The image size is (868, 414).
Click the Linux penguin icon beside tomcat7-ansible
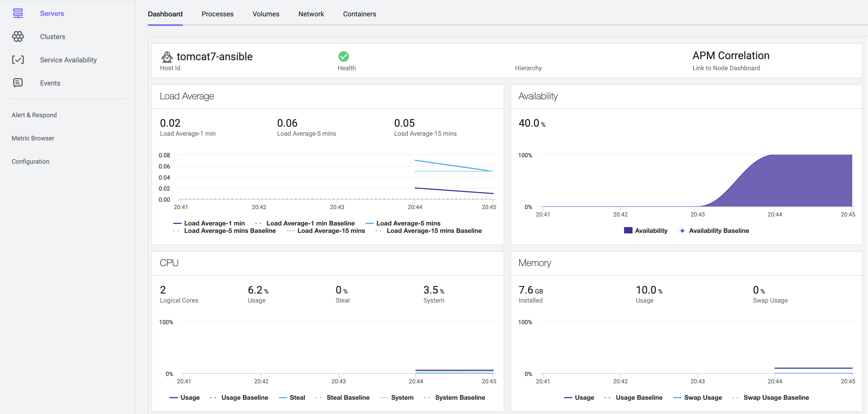pos(167,57)
